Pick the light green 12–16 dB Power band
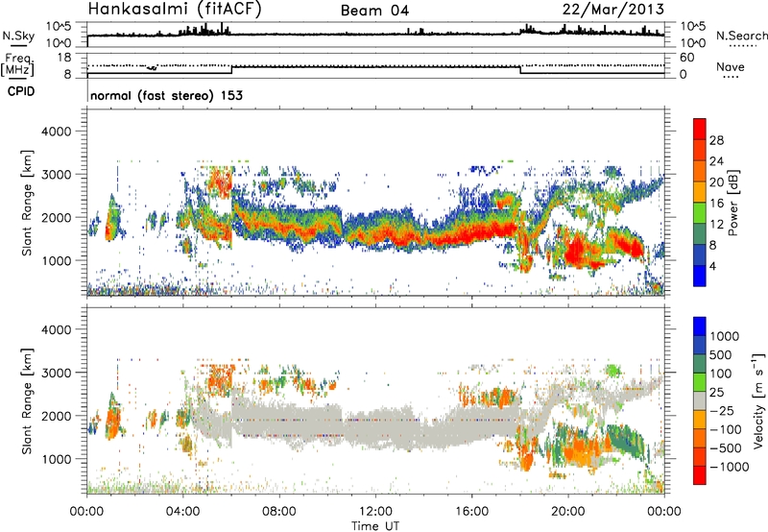The height and width of the screenshot is (532, 768). point(700,213)
